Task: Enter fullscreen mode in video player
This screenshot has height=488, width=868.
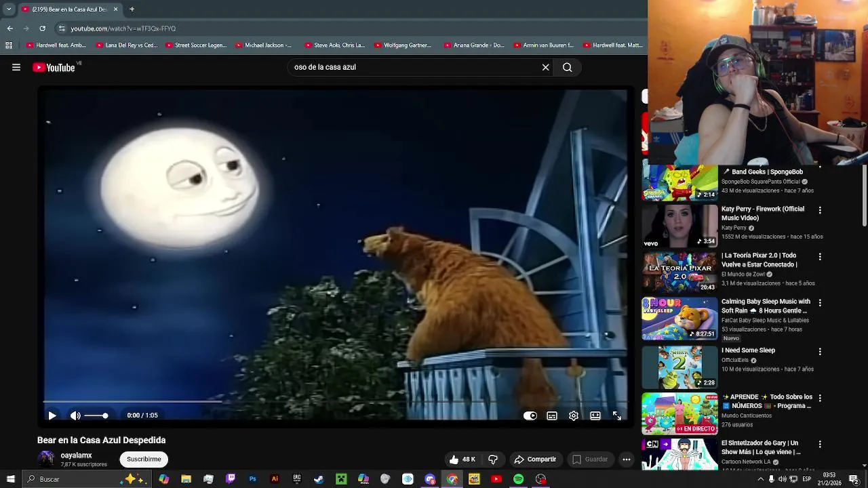Action: pos(617,415)
